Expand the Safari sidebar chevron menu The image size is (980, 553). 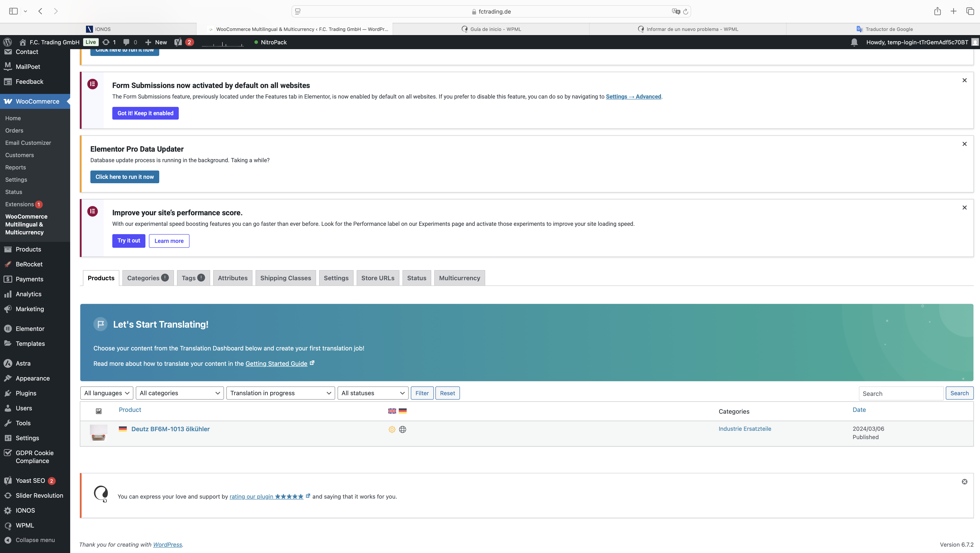[x=25, y=11]
